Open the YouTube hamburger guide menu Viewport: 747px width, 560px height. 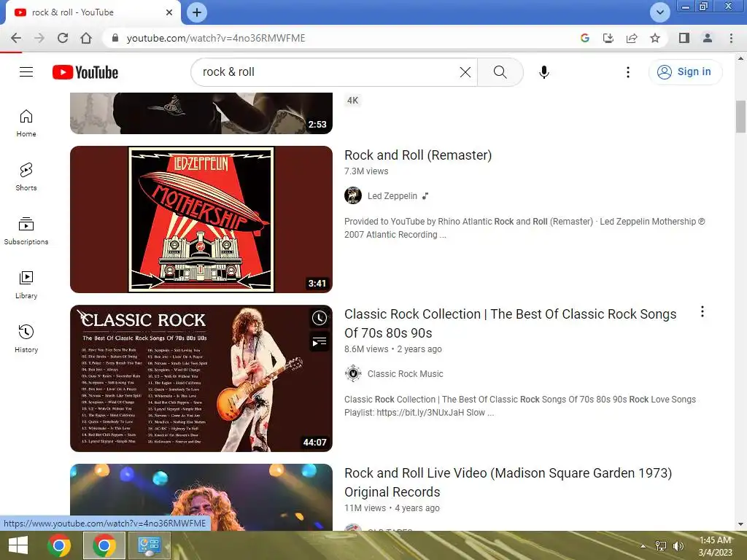(26, 72)
